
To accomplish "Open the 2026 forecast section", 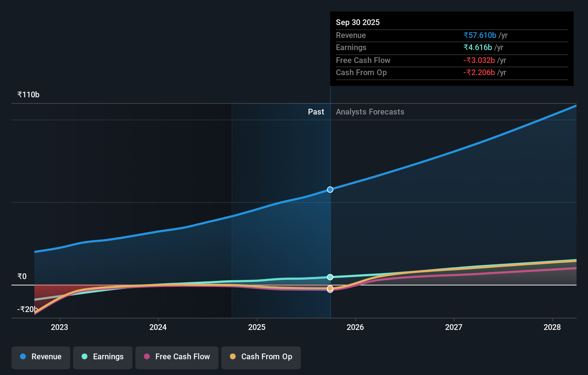I will tap(355, 327).
